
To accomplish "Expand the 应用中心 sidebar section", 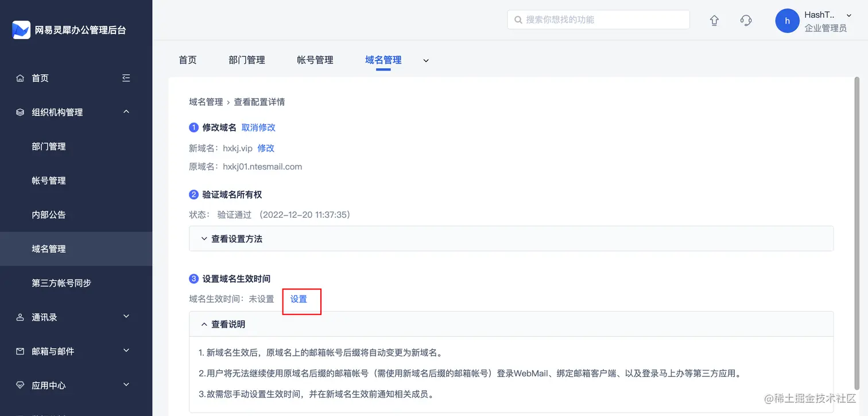I will 126,384.
